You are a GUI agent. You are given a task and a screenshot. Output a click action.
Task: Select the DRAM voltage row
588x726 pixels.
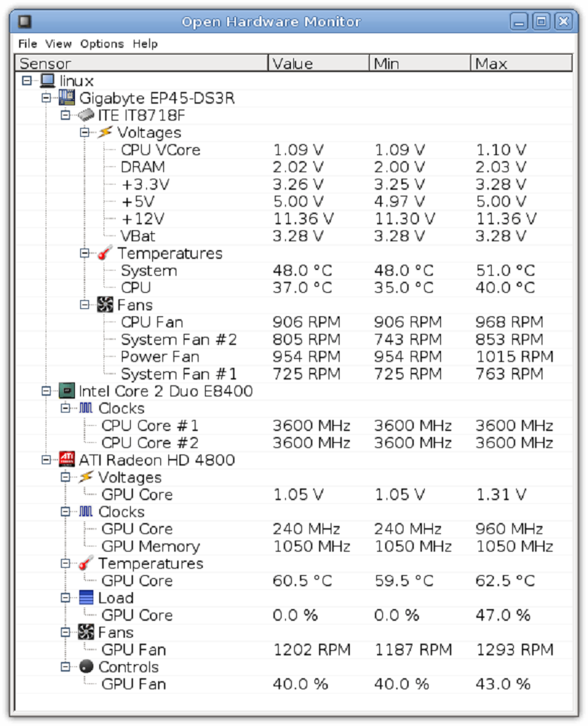pos(294,167)
